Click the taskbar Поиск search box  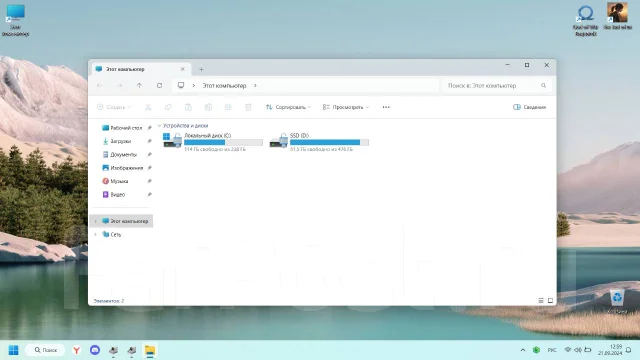45,350
